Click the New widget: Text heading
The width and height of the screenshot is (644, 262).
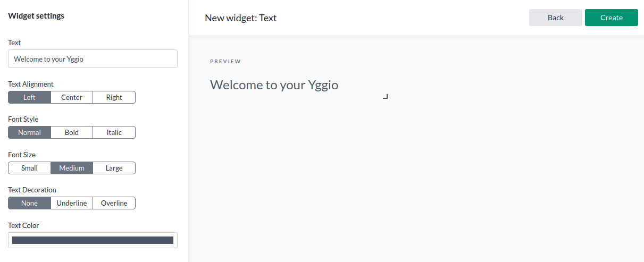240,18
